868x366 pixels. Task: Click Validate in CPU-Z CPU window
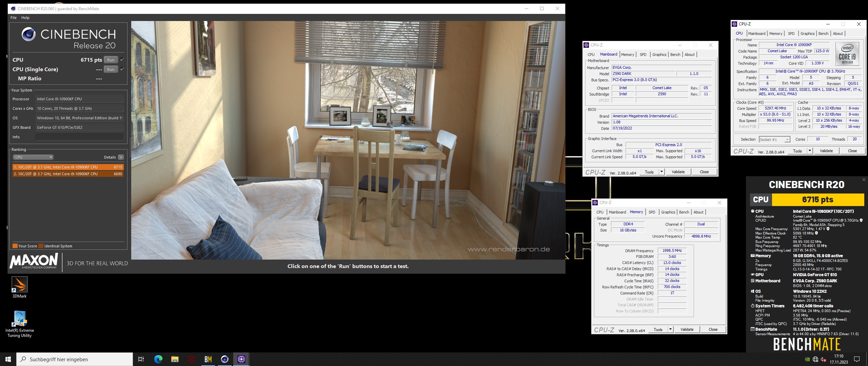[826, 151]
